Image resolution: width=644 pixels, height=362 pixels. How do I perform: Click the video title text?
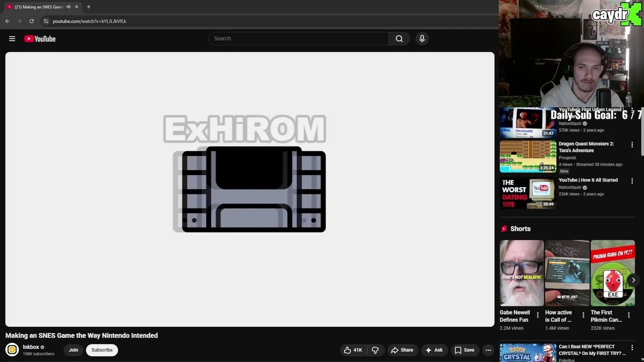click(x=82, y=335)
